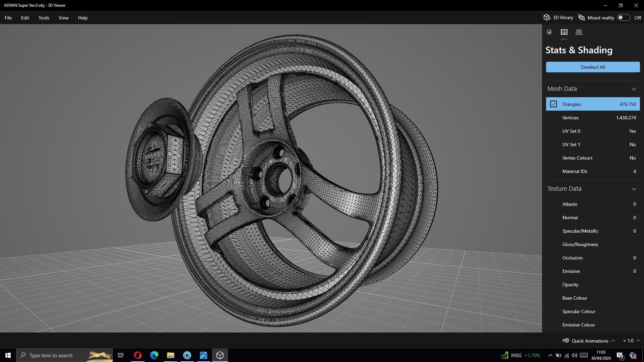Select the Albedo texture row

[593, 204]
